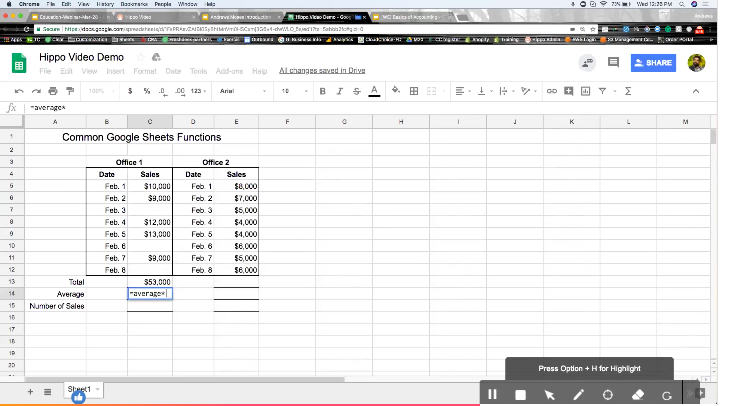This screenshot has height=406, width=742.
Task: Click the Hippo Video Demo document title
Action: pyautogui.click(x=81, y=57)
